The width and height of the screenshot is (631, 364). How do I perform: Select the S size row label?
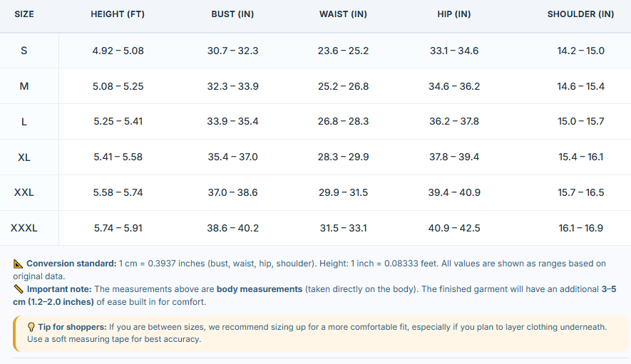coord(24,51)
